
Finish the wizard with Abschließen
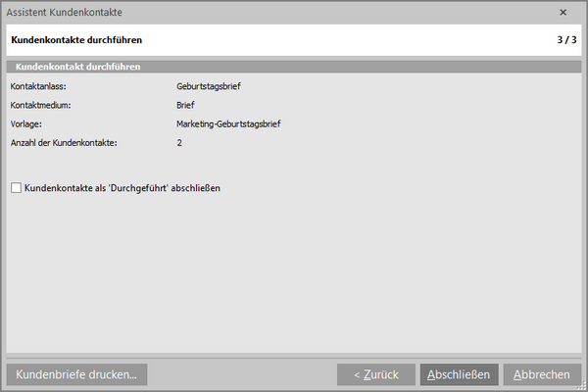point(460,374)
